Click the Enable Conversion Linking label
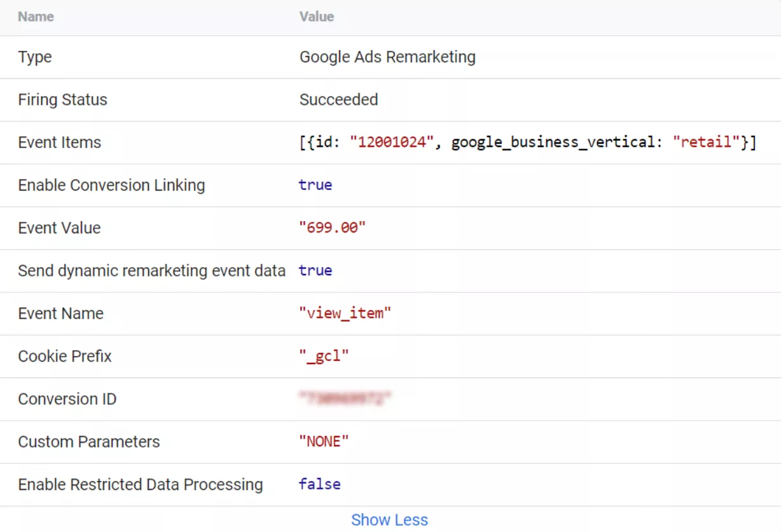 click(x=111, y=185)
